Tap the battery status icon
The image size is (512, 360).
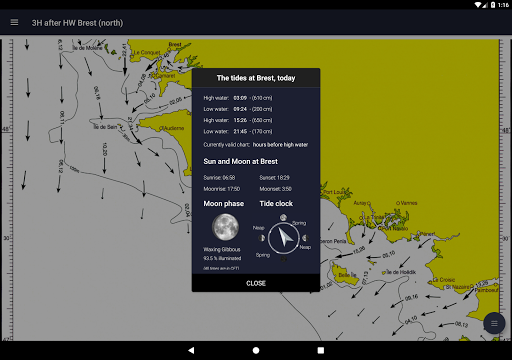(493, 5)
